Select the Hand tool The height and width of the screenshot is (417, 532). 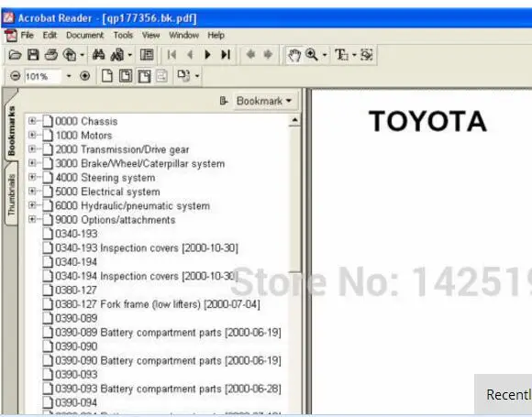(x=294, y=55)
